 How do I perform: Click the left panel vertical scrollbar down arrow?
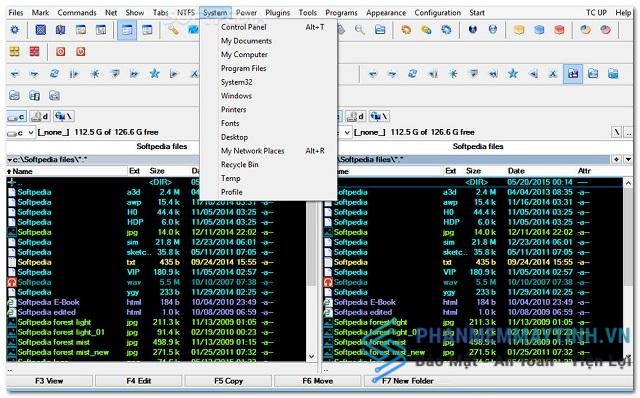pyautogui.click(x=311, y=356)
